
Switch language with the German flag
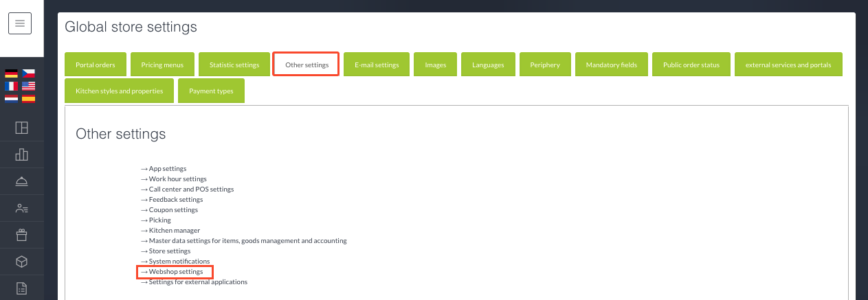pyautogui.click(x=11, y=73)
